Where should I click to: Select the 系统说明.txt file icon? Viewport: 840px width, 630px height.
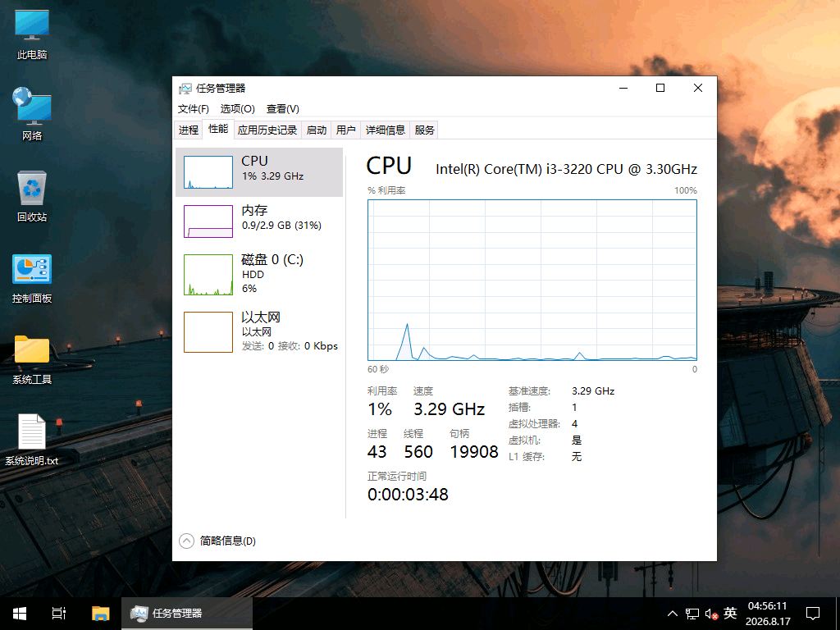[x=32, y=440]
